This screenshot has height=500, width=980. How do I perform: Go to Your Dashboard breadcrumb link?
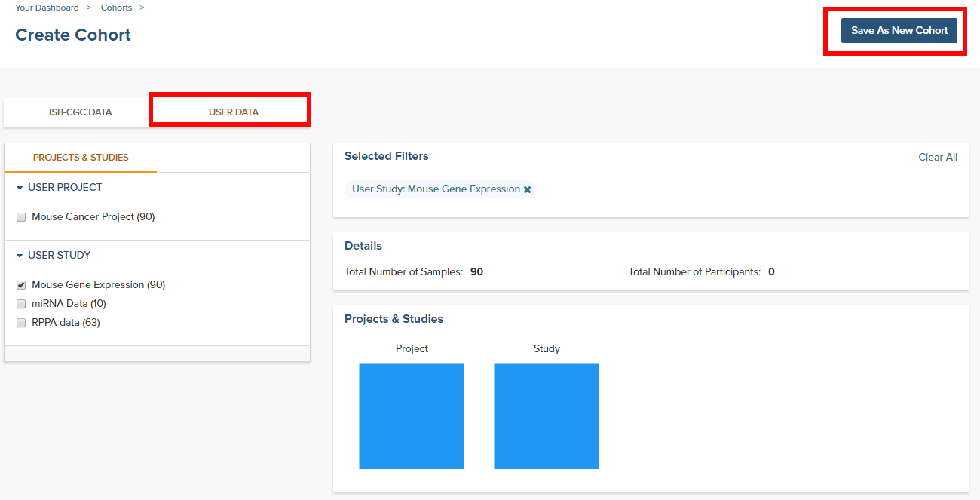47,8
